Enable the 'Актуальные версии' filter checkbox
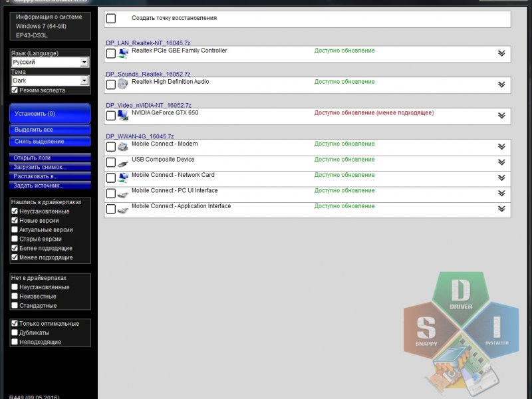Viewport: 532px width, 399px height. pyautogui.click(x=15, y=229)
